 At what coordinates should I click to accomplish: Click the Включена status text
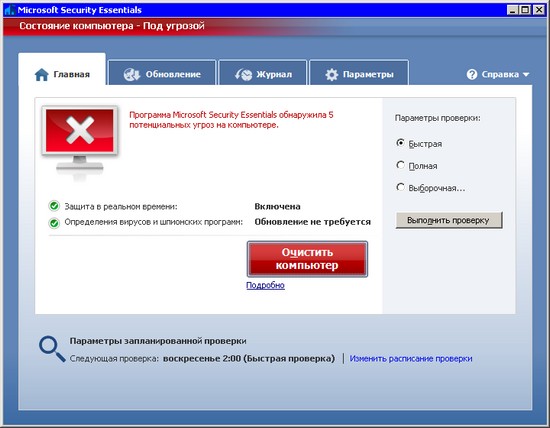[277, 206]
